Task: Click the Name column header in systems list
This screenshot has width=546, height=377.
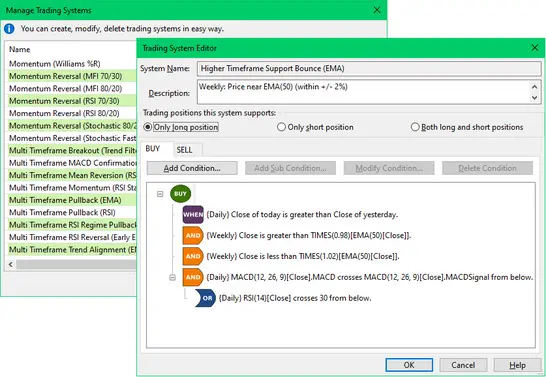Action: (x=20, y=49)
